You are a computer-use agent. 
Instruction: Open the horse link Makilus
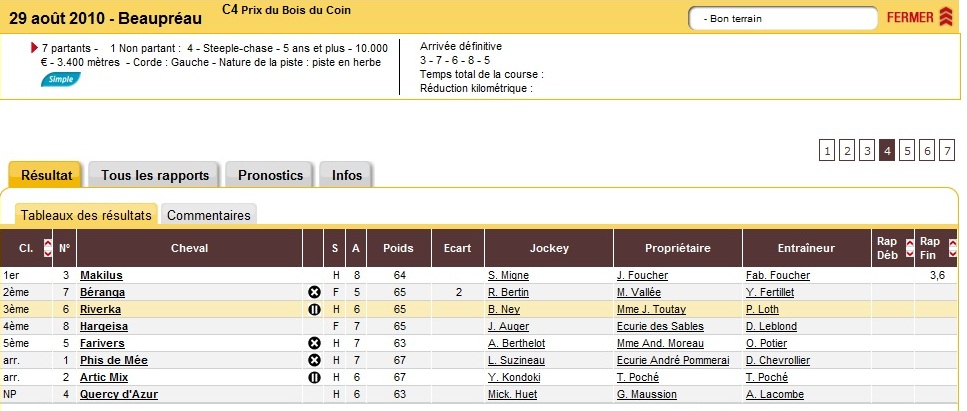point(101,275)
